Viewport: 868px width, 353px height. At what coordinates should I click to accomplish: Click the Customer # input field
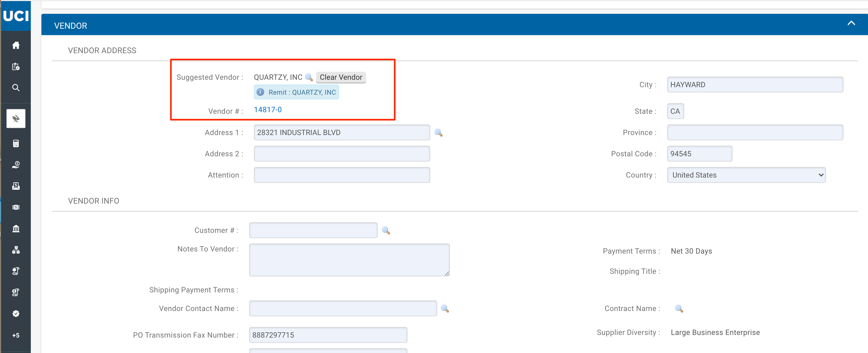[313, 230]
